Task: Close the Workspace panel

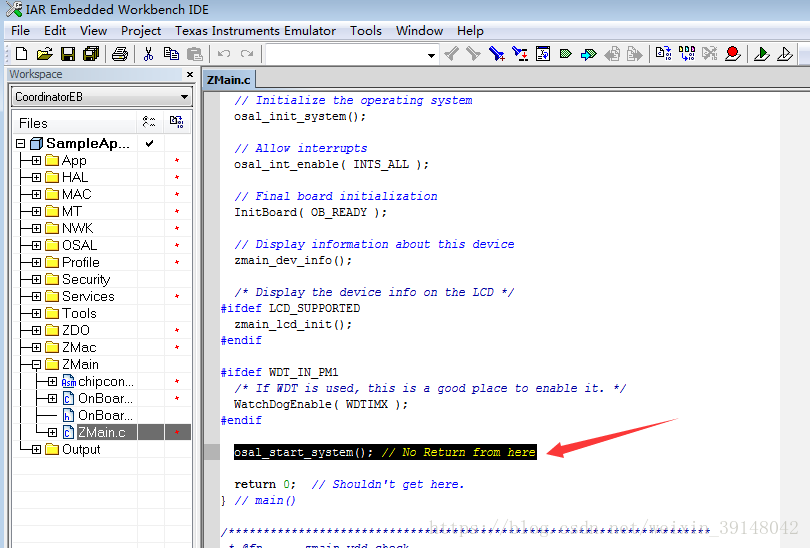Action: [x=190, y=74]
